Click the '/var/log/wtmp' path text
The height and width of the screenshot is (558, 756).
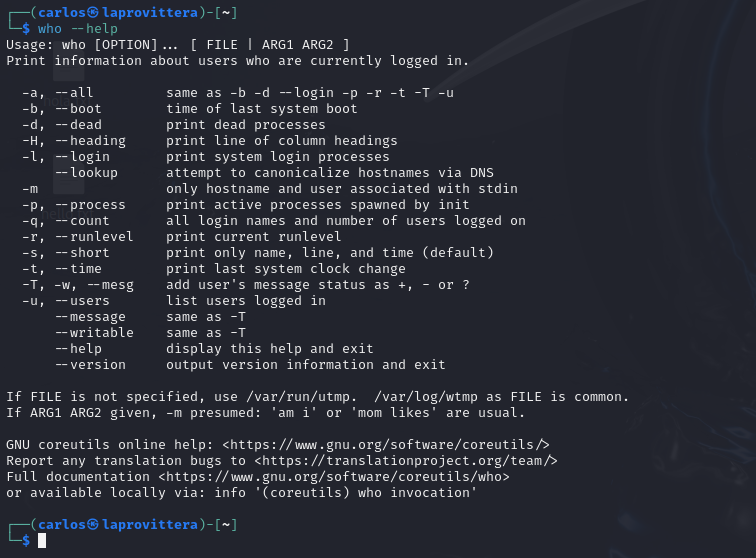(426, 396)
